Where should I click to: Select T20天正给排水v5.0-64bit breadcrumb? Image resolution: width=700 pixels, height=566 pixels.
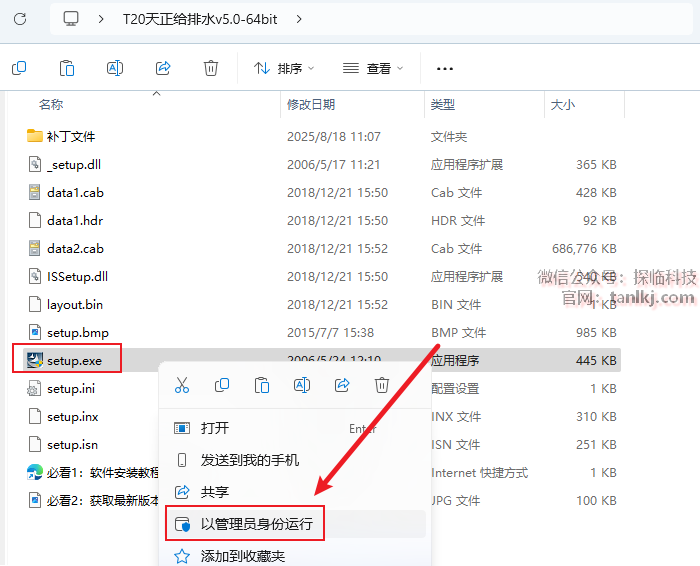pyautogui.click(x=200, y=19)
